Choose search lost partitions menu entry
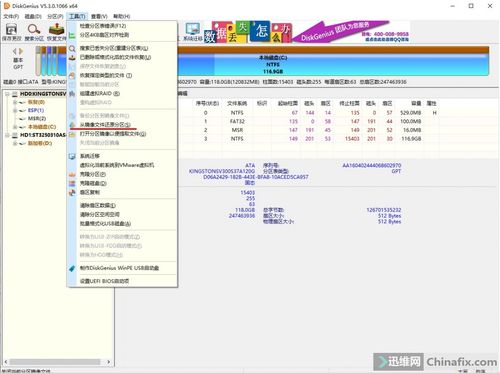Image resolution: width=500 pixels, height=373 pixels. [x=114, y=48]
